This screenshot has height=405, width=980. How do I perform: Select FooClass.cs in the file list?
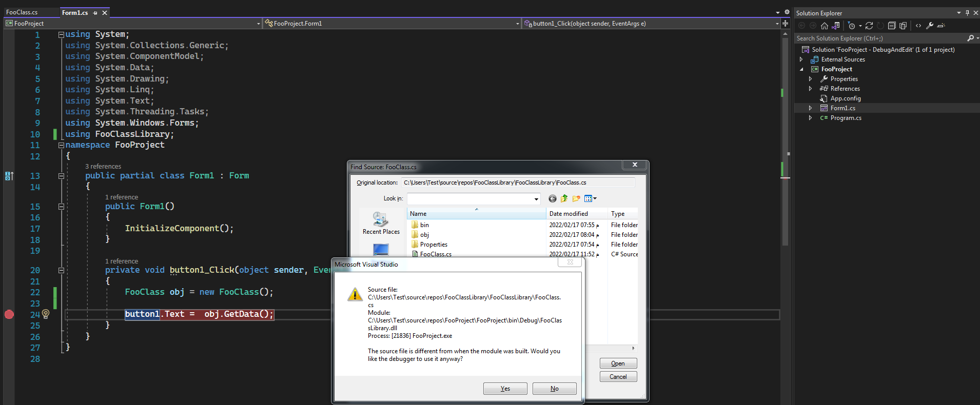click(436, 254)
